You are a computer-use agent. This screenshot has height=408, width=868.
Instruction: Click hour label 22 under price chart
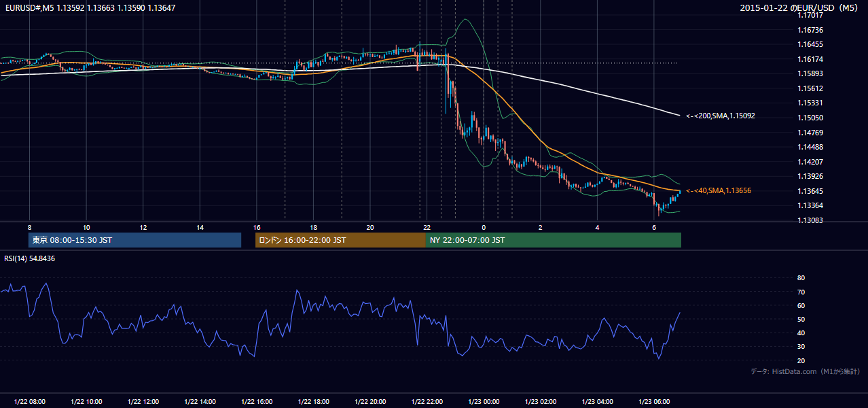427,227
